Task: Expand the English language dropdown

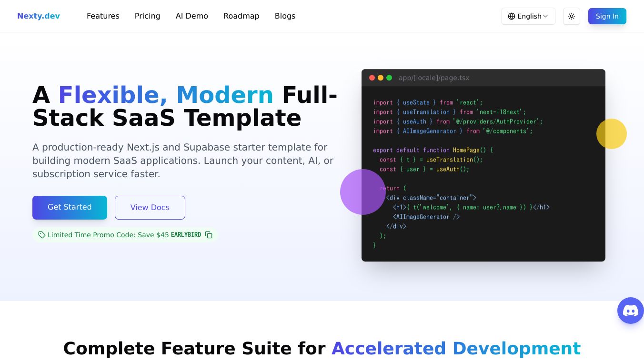Action: [528, 16]
